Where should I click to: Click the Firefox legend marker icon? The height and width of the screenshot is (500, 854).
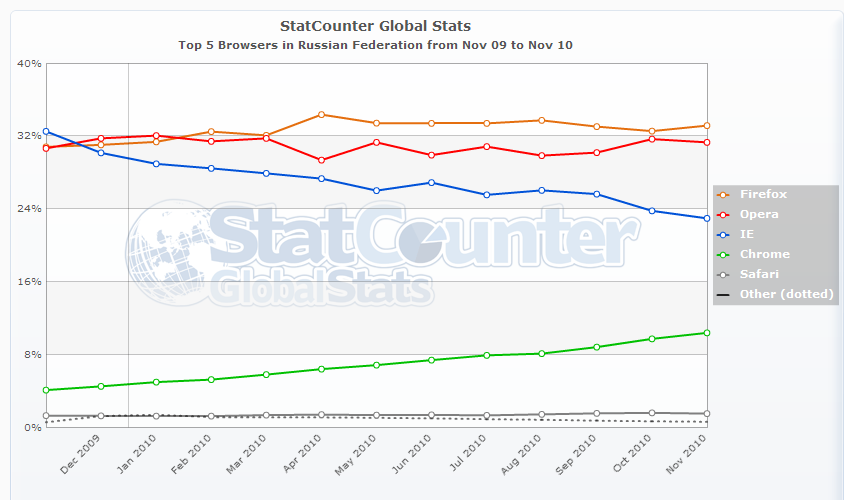[723, 194]
